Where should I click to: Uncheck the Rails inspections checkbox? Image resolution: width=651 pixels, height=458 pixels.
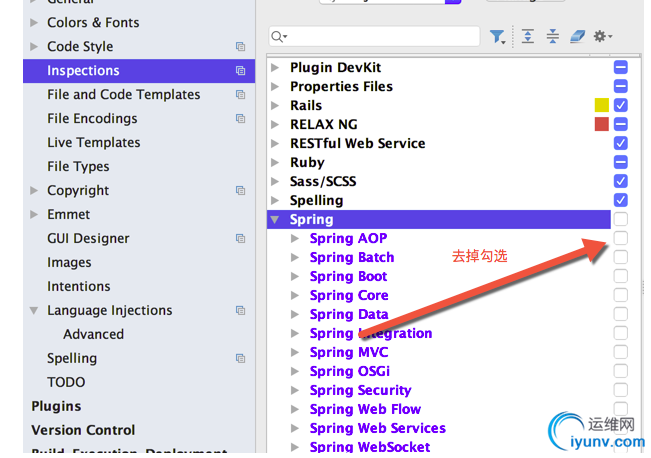pyautogui.click(x=620, y=105)
